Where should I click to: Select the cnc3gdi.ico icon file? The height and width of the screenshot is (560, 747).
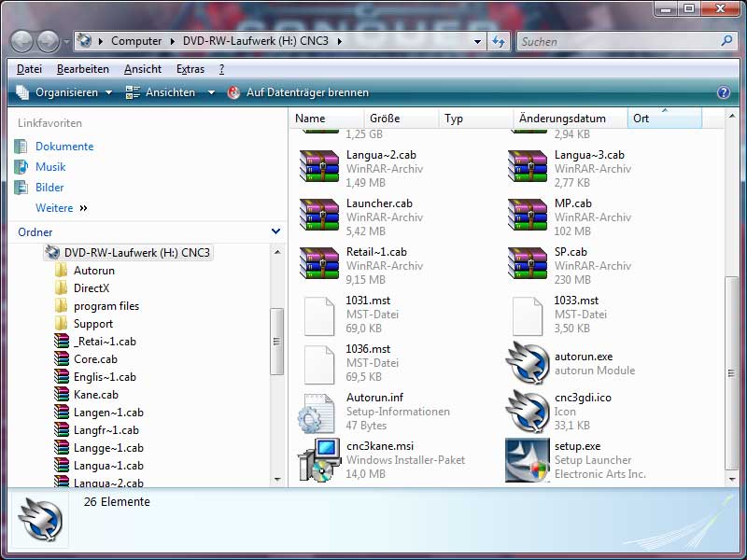(528, 412)
